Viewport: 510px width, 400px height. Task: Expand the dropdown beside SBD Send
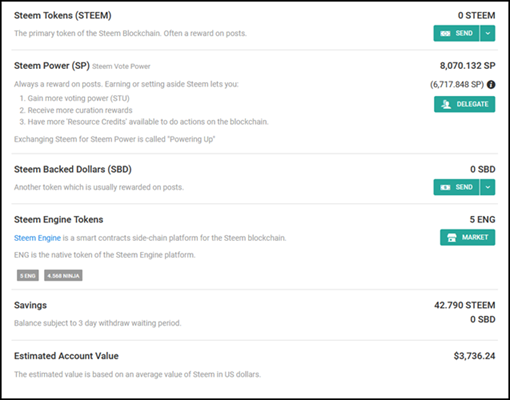[488, 187]
